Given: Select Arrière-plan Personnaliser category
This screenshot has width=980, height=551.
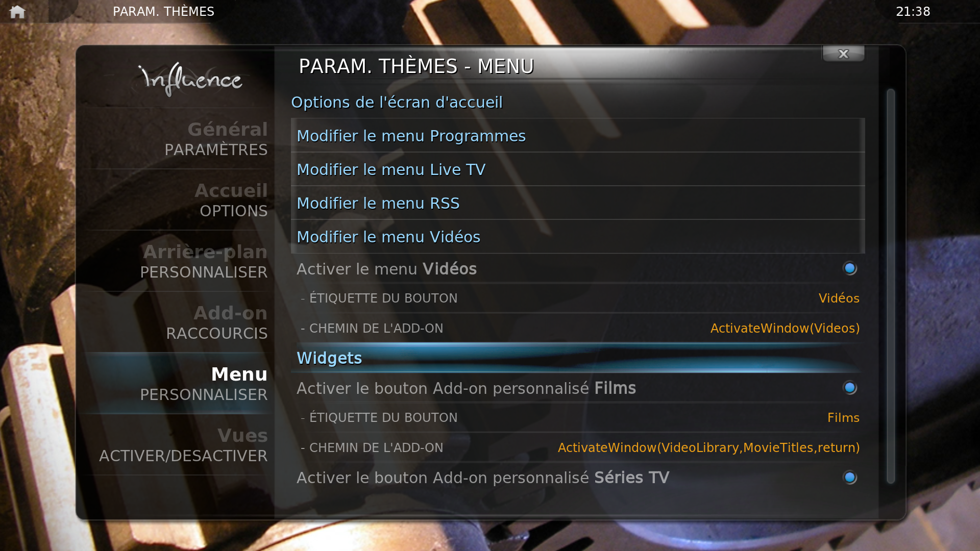Looking at the screenshot, I should (x=177, y=261).
